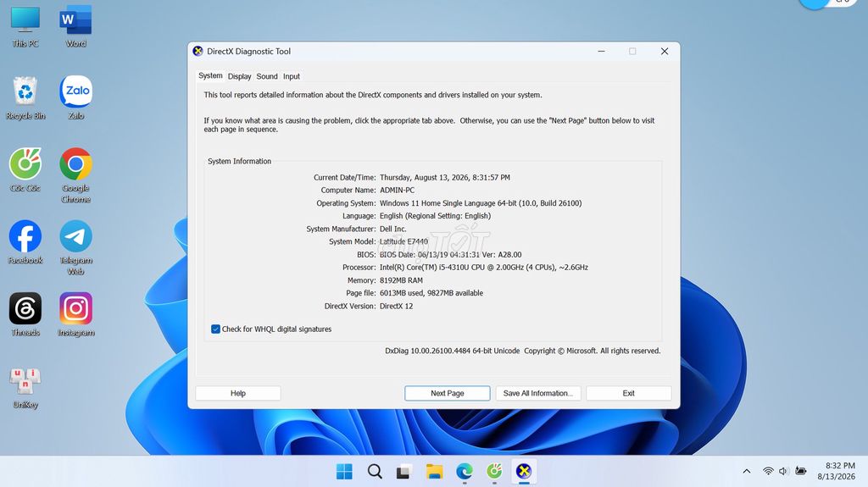The height and width of the screenshot is (487, 868).
Task: Switch to the Input tab
Action: [292, 76]
